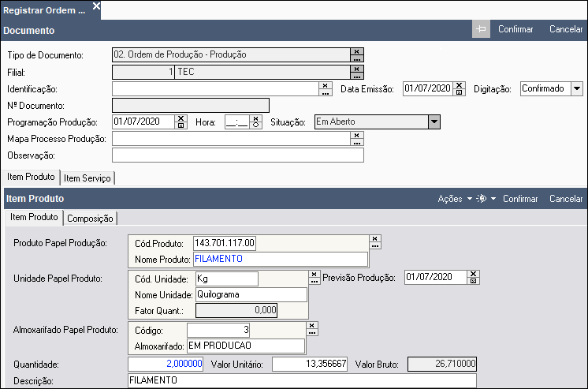Click the Nome Produto field FILAMENTO
Viewport: 588px width, 389px height.
(281, 259)
